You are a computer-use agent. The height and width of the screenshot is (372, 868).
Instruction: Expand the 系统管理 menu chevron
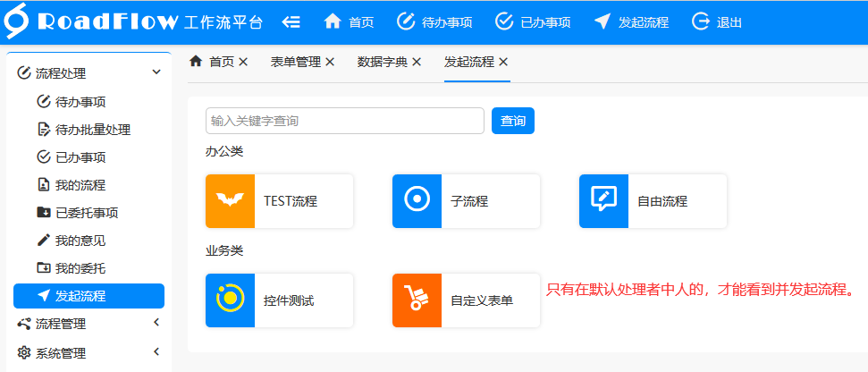(156, 351)
